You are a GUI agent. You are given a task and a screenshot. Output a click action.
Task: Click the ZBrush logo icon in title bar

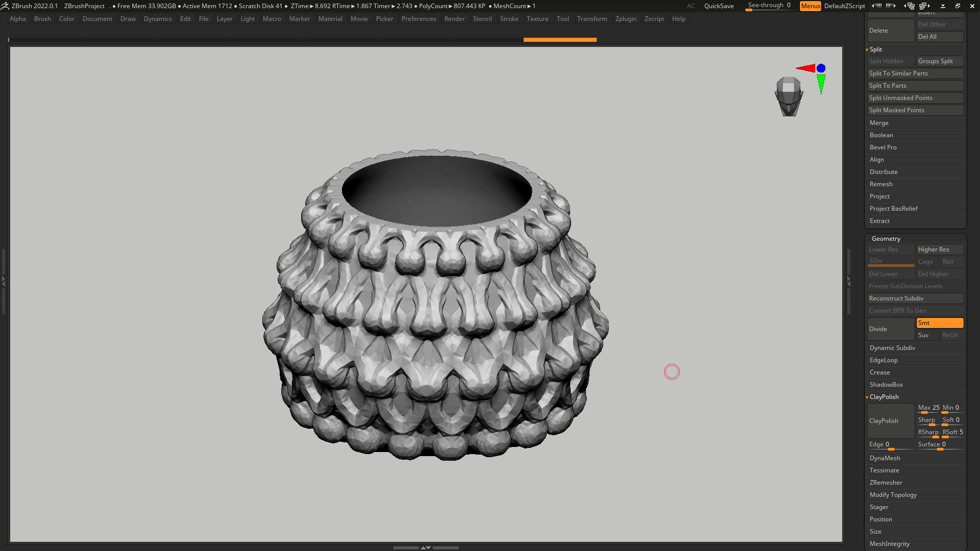point(5,6)
